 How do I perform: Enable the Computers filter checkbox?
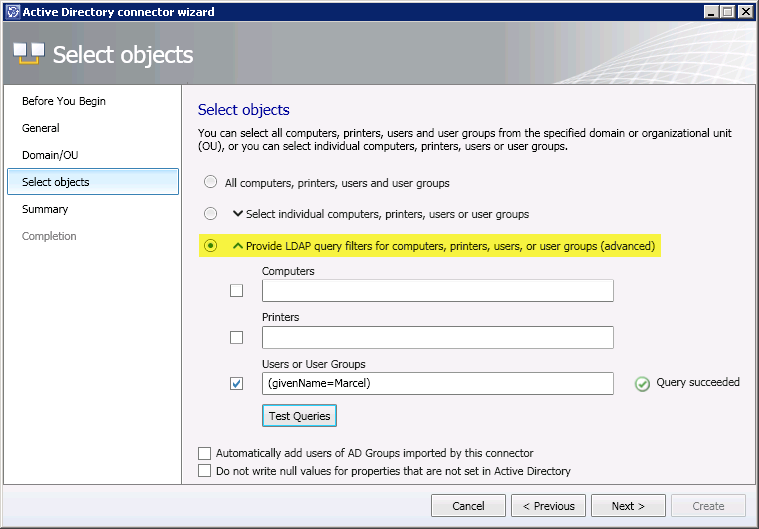coord(237,291)
